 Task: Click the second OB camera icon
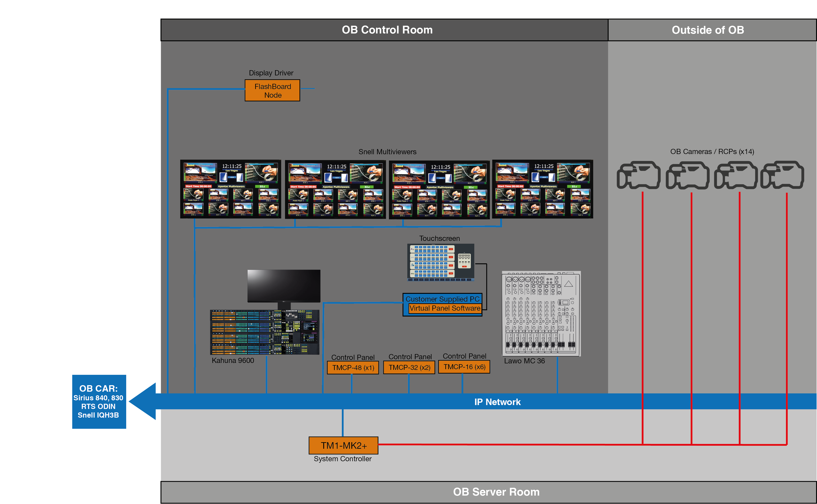coord(688,175)
